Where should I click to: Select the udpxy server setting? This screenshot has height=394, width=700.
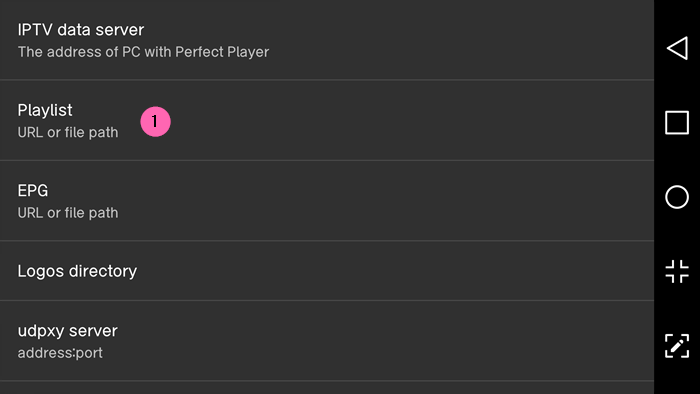(327, 341)
